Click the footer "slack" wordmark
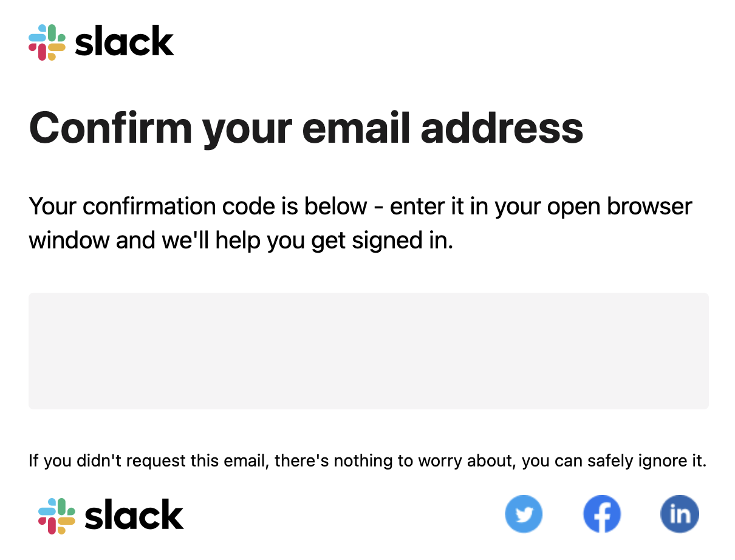Image resolution: width=735 pixels, height=560 pixels. pos(134,515)
